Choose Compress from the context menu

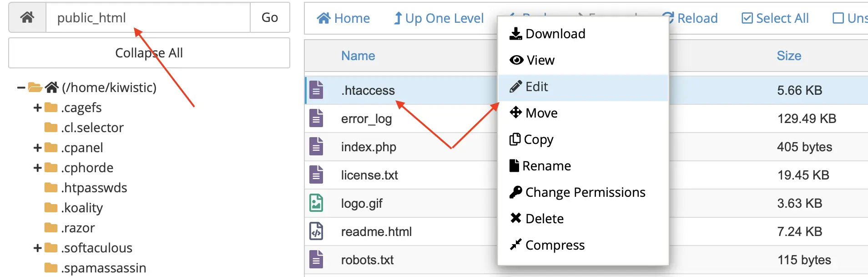pos(583,245)
